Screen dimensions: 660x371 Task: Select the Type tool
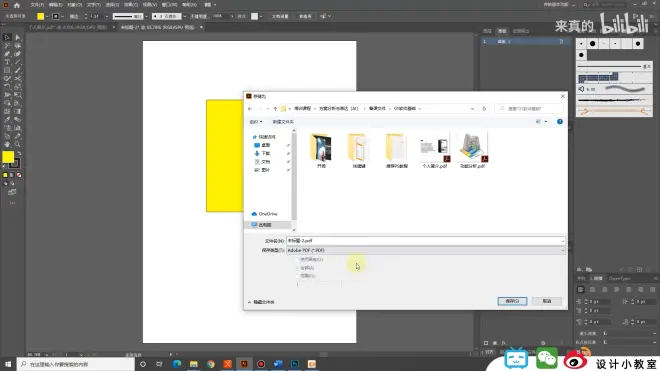click(7, 62)
